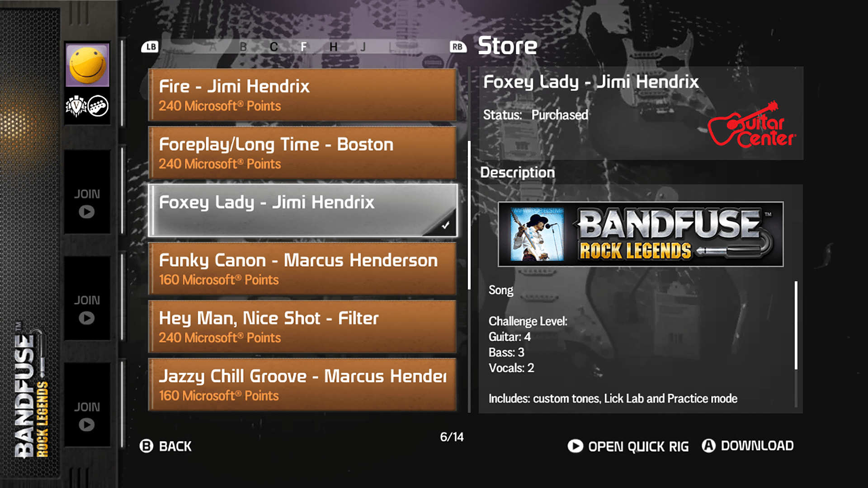Click the Open Quick Rig play icon
The width and height of the screenshot is (868, 488).
(575, 446)
